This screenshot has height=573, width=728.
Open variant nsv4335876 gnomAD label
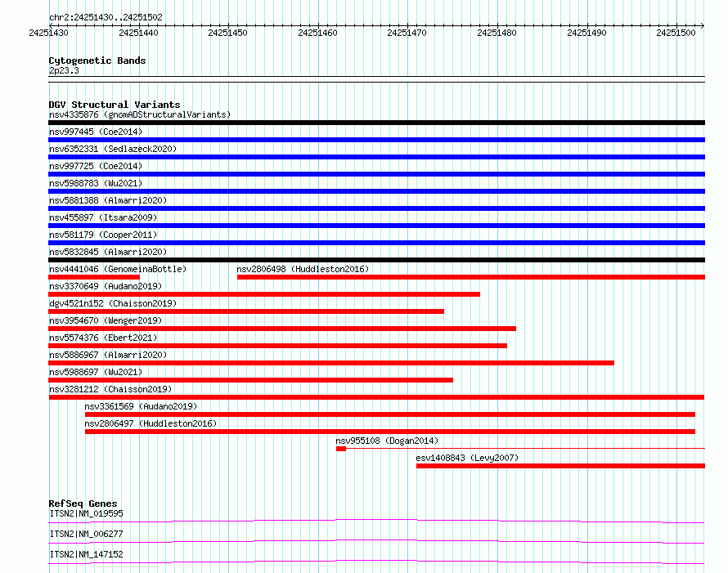pyautogui.click(x=140, y=114)
